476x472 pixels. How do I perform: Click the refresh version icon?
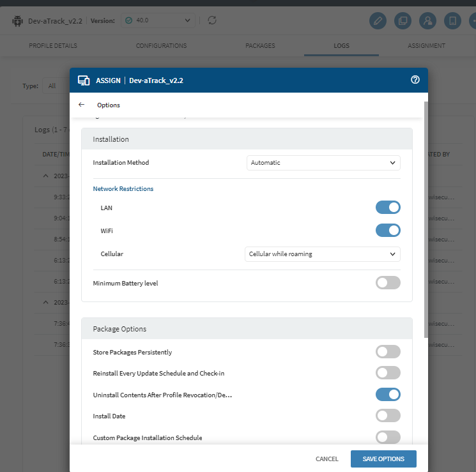click(212, 20)
